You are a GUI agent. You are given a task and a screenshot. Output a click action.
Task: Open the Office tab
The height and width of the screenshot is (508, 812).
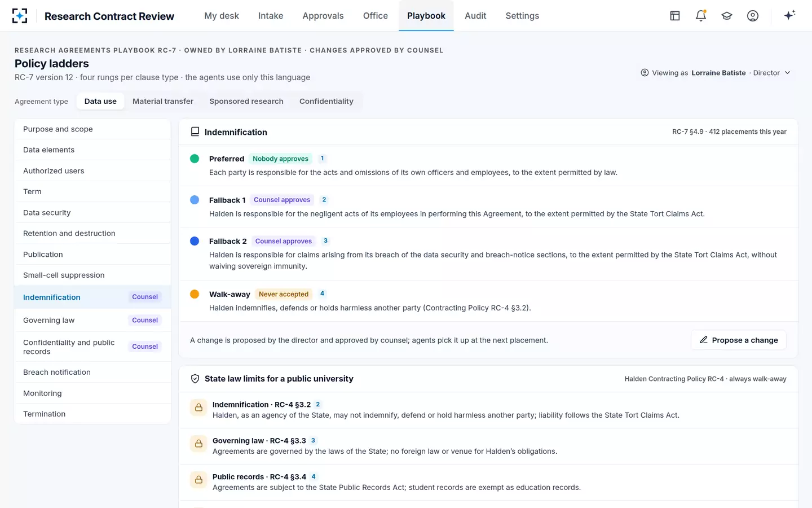pyautogui.click(x=376, y=16)
